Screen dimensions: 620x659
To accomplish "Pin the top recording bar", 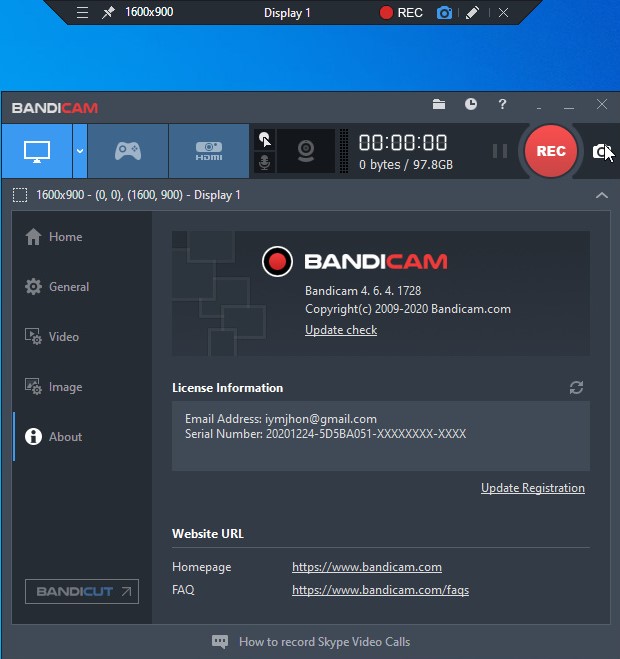I will tap(108, 13).
